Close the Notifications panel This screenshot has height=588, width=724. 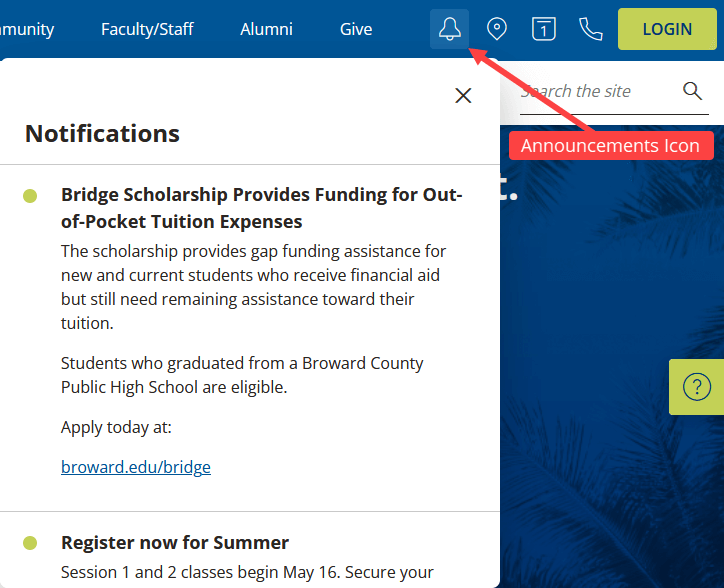tap(463, 96)
